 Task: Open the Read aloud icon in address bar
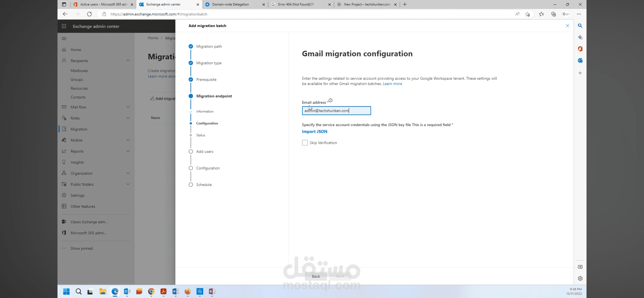(x=517, y=14)
